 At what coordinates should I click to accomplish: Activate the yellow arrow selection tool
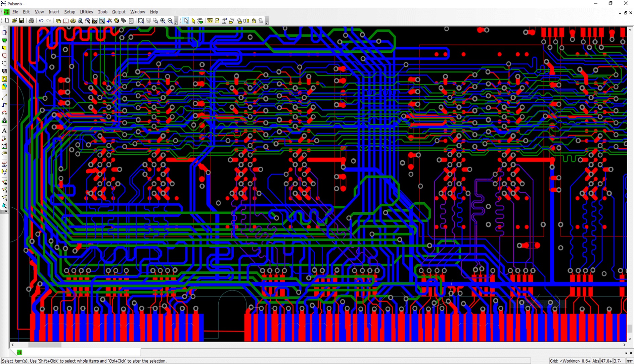193,21
